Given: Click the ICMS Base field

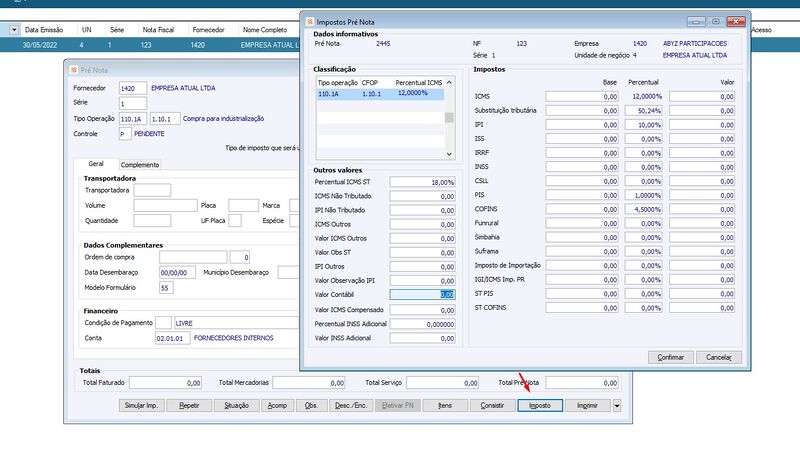Looking at the screenshot, I should coord(582,96).
